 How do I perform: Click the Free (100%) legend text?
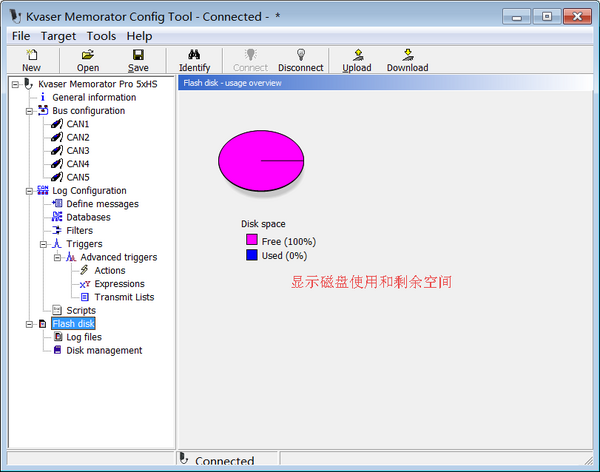[x=289, y=242]
